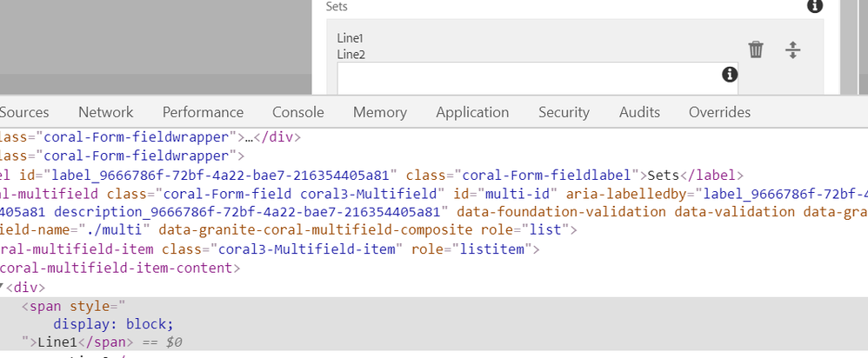Click the info icon next to Sets label

click(x=815, y=6)
